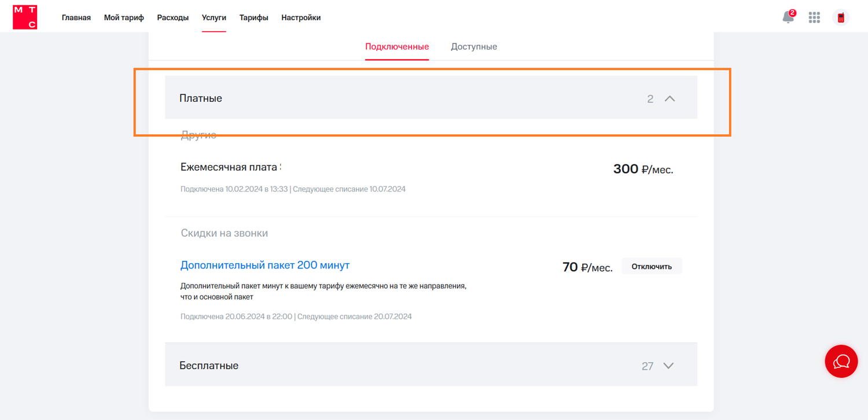Open the support chat bubble
This screenshot has height=420, width=868.
pos(841,362)
